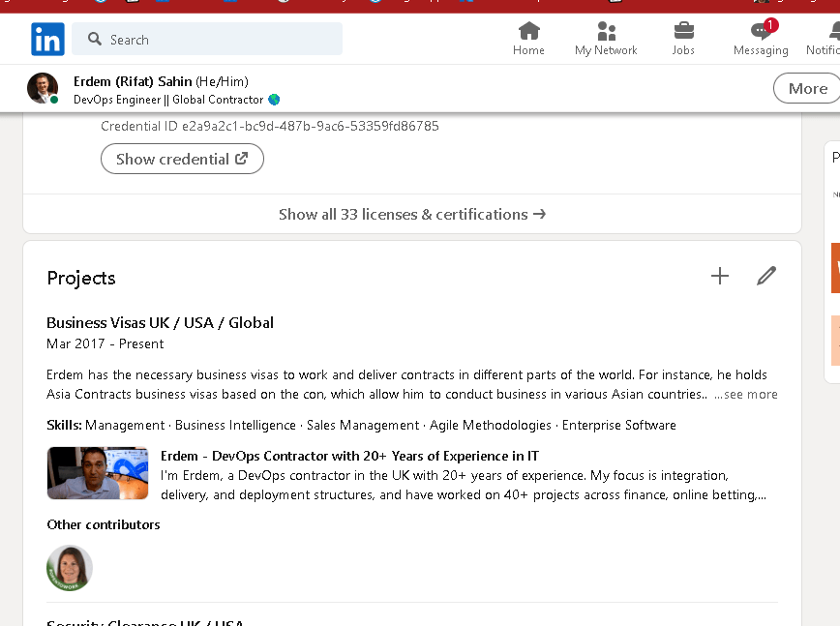The image size is (840, 626).
Task: Click the search magnifier icon
Action: pyautogui.click(x=95, y=39)
